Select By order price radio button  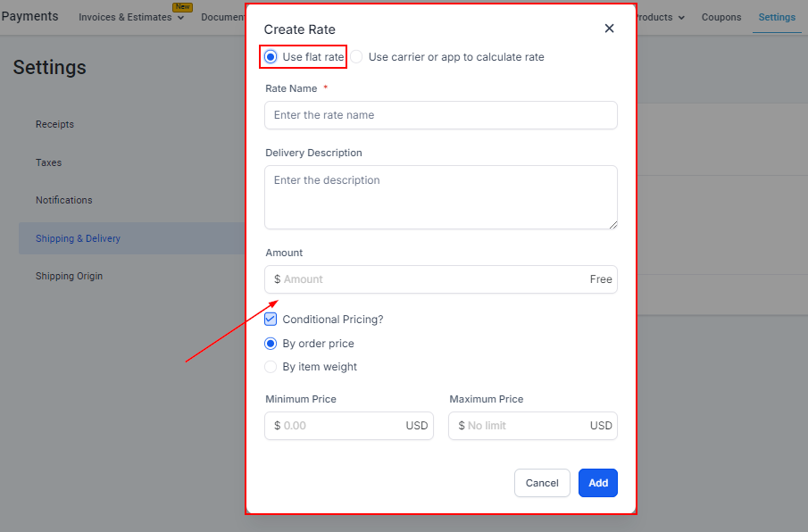(x=271, y=344)
